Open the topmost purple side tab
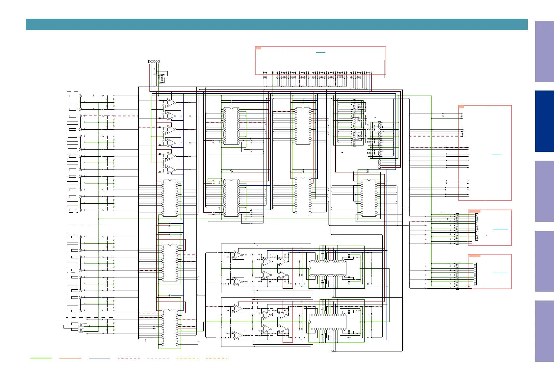The height and width of the screenshot is (392, 554). [544, 51]
